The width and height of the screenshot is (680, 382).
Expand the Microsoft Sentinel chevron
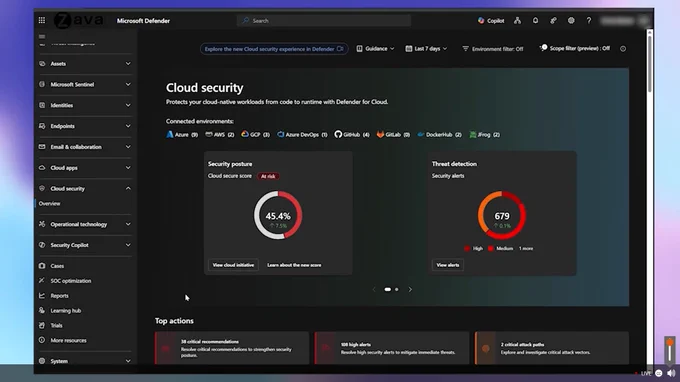click(x=128, y=85)
